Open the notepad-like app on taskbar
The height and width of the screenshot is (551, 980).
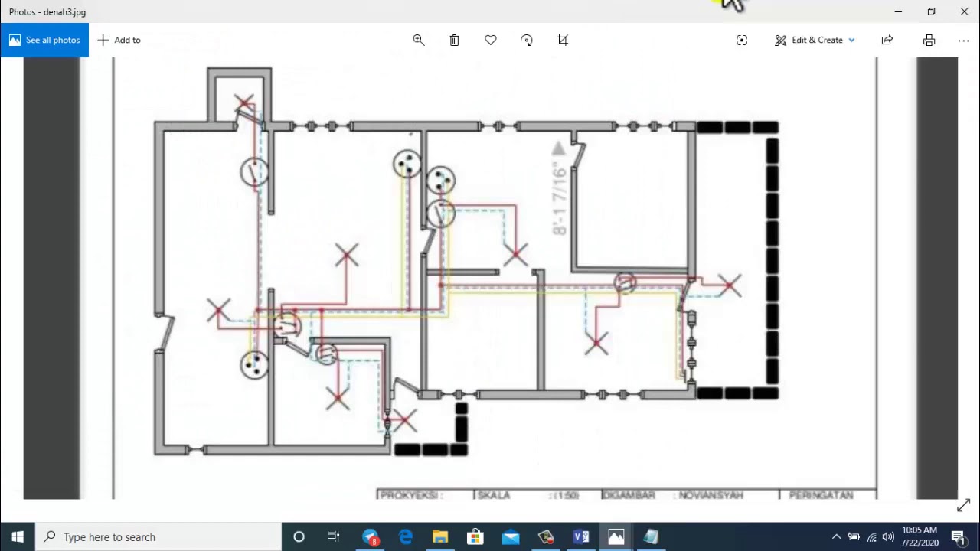click(x=652, y=536)
